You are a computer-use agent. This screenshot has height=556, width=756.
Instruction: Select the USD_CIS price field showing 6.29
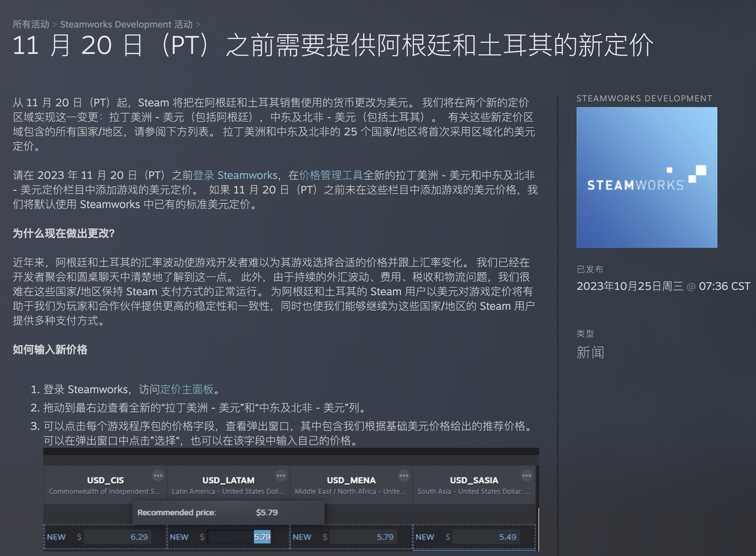(118, 537)
